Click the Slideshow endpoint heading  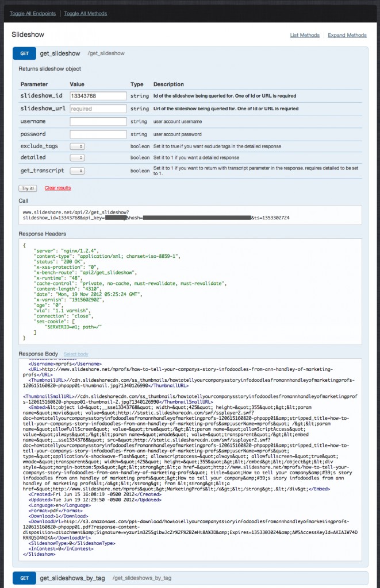(x=28, y=35)
